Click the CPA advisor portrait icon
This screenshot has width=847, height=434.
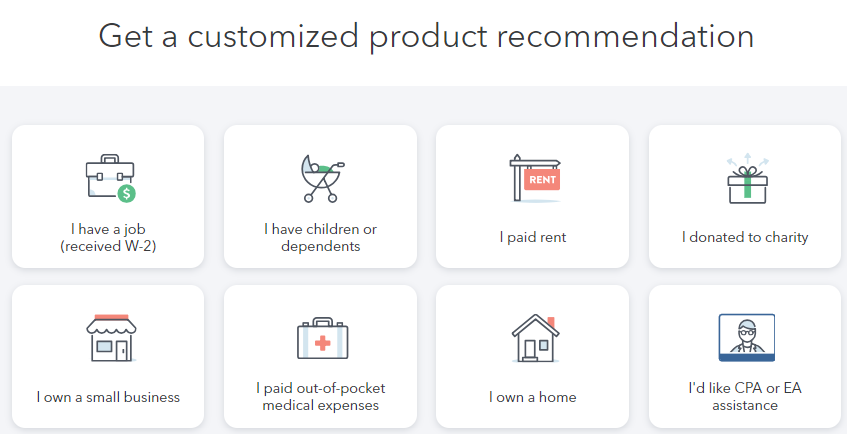tap(746, 338)
